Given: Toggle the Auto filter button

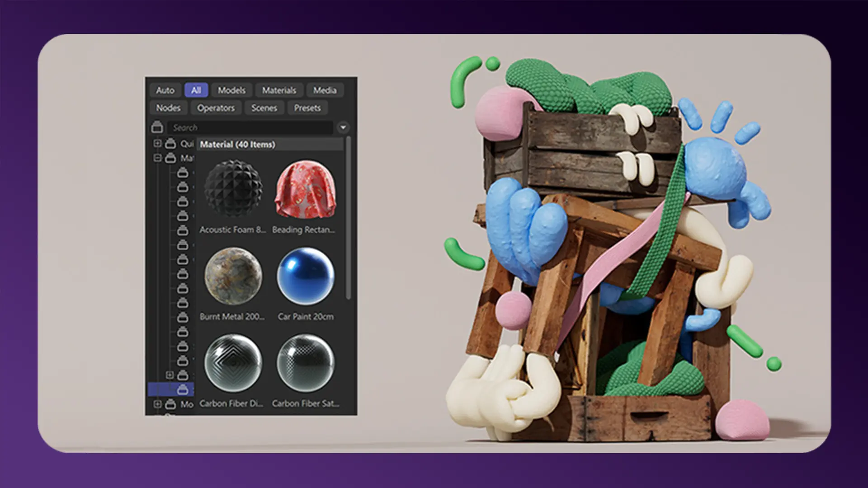Looking at the screenshot, I should [x=165, y=90].
